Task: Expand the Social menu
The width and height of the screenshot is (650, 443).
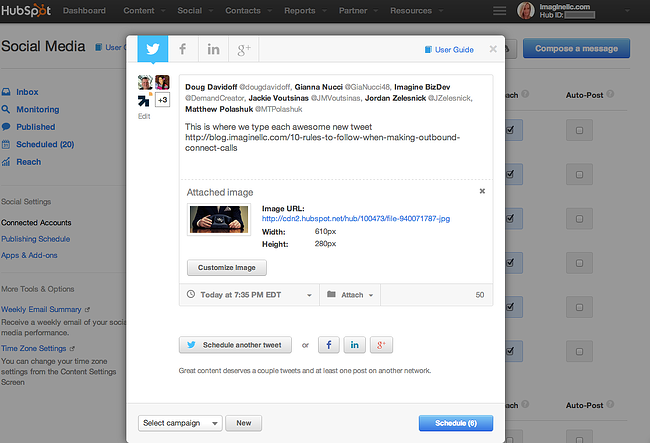Action: pyautogui.click(x=195, y=11)
